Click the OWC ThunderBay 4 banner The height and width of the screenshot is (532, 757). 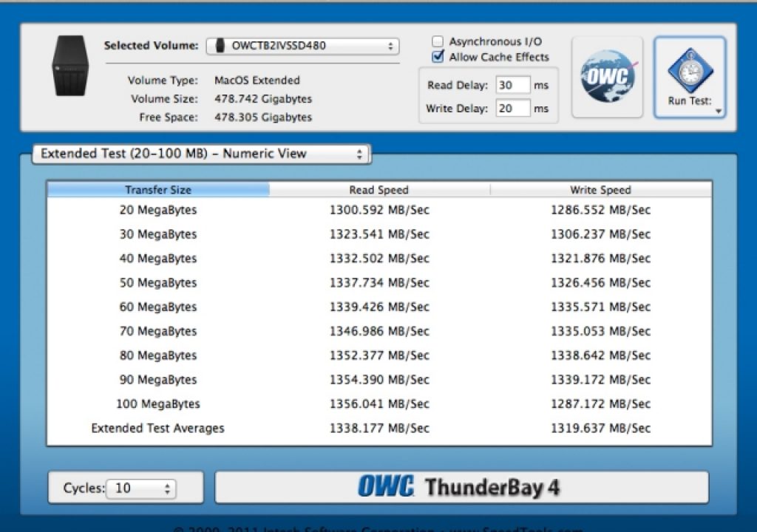[461, 487]
